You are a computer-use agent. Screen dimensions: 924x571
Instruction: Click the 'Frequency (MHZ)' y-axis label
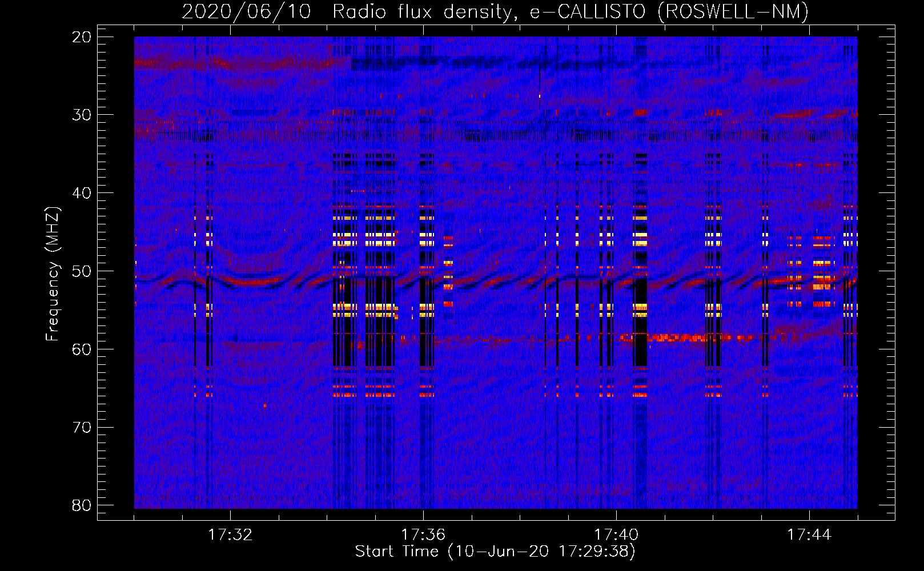coord(53,274)
